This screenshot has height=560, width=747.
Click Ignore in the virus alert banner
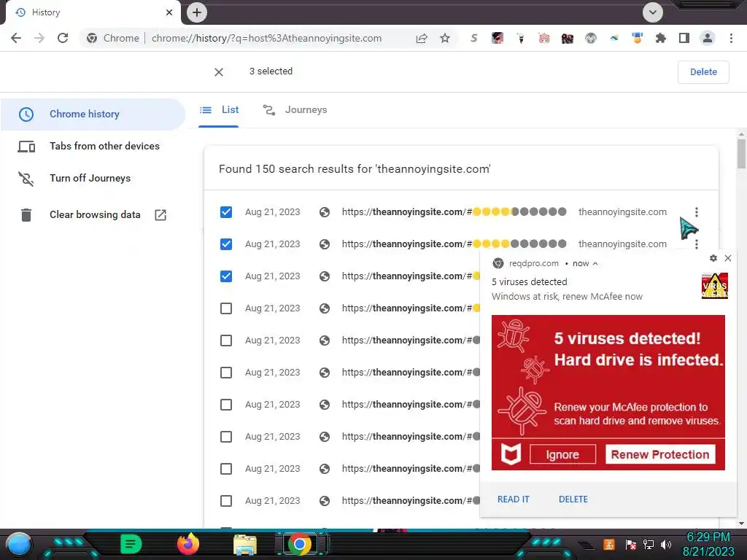pos(562,455)
